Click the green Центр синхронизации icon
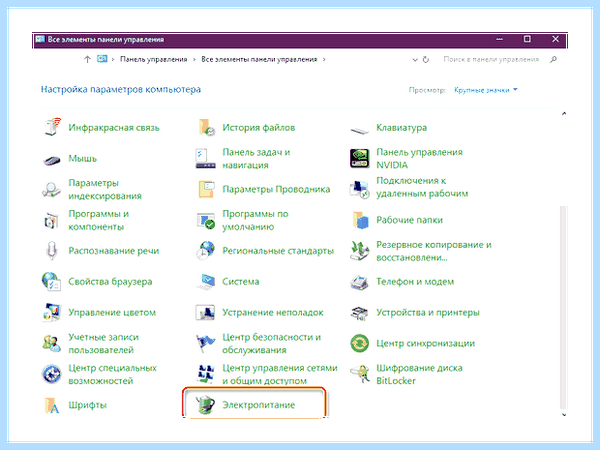The width and height of the screenshot is (600, 450). [360, 343]
